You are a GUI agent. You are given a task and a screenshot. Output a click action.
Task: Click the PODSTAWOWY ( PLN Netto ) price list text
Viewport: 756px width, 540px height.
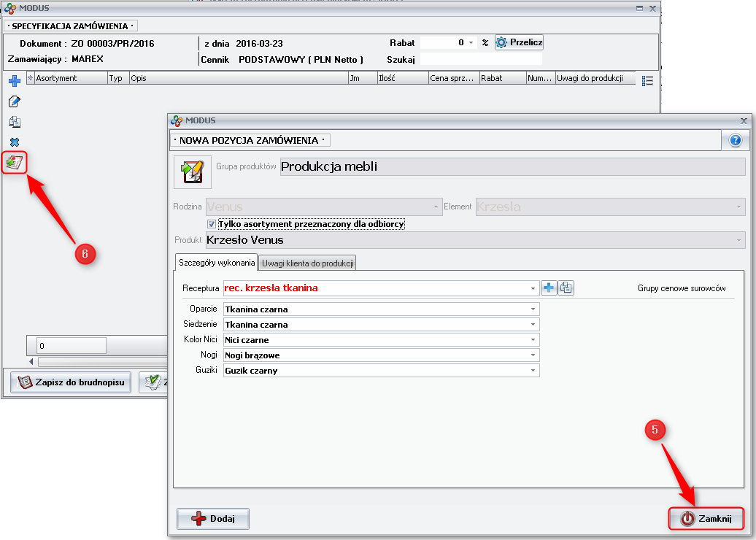(x=301, y=60)
